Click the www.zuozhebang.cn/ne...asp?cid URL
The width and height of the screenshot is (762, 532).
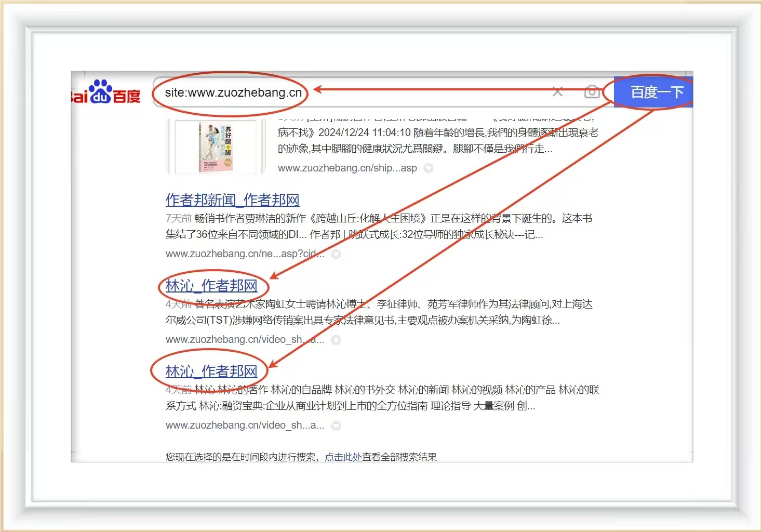click(x=245, y=254)
